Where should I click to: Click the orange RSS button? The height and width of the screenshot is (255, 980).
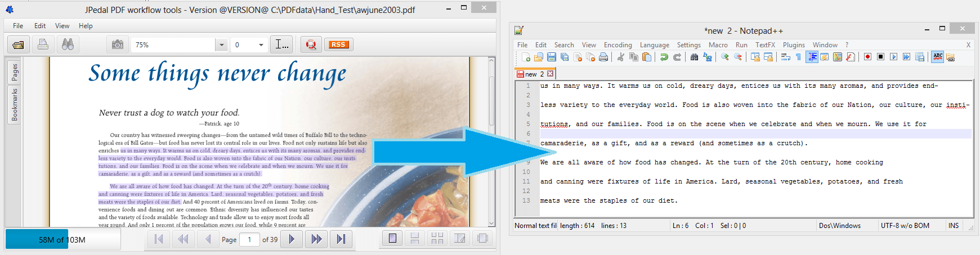coord(338,44)
